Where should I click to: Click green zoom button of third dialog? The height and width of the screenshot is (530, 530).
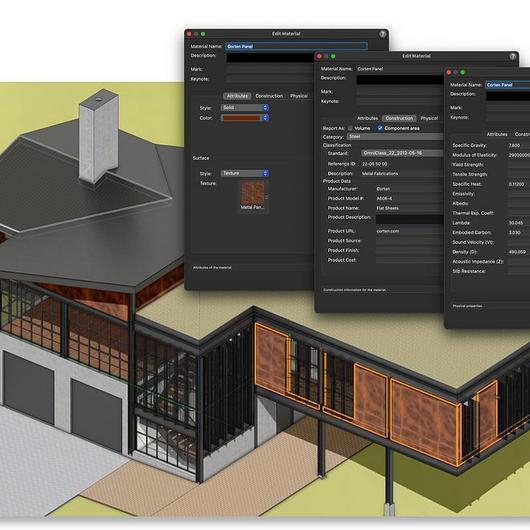click(463, 72)
